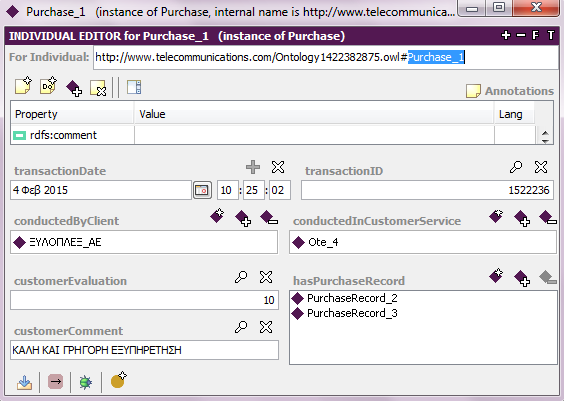564x401 pixels.
Task: Remove instance from conductedByClient
Action: pyautogui.click(x=269, y=217)
